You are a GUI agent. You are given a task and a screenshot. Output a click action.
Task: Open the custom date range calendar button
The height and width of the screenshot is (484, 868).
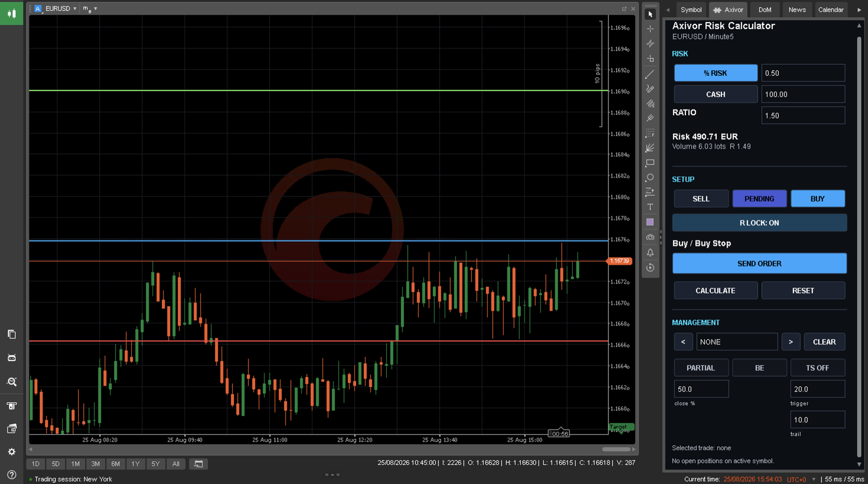[x=198, y=464]
